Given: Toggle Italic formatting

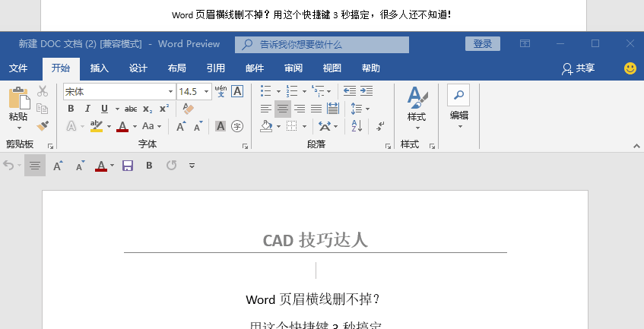Looking at the screenshot, I should click(x=87, y=109).
